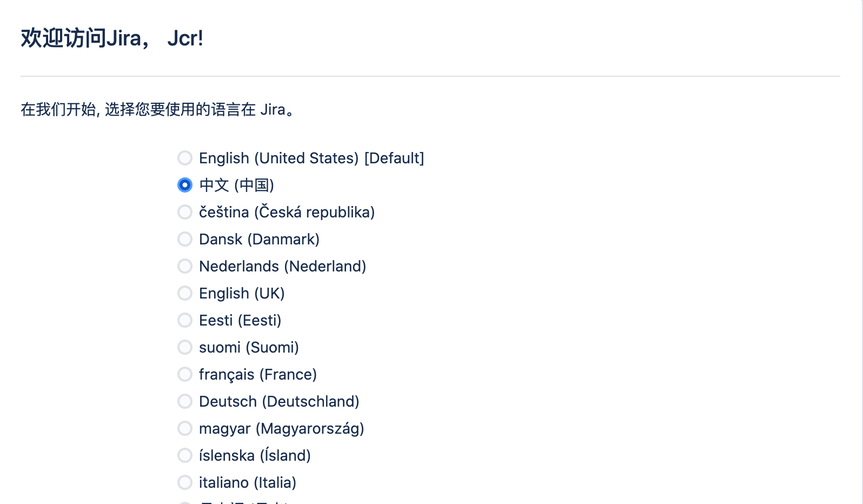This screenshot has width=863, height=504.
Task: Click the Dansk (Danmark) label text
Action: tap(259, 239)
